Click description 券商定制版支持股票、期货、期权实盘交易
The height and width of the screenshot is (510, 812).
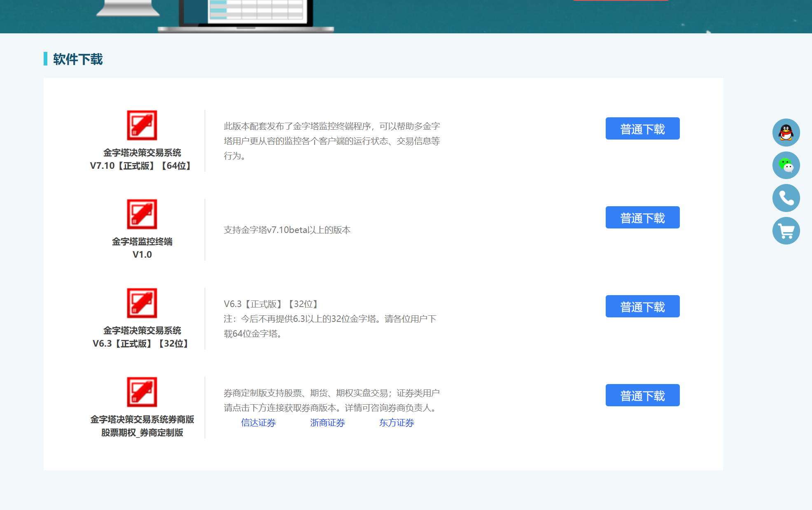tap(332, 400)
